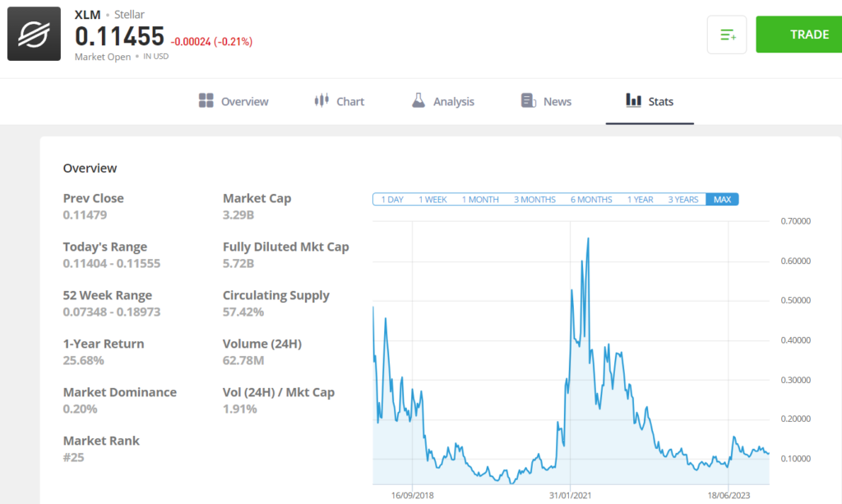Click 52 Week Range value 0.07348 - 0.18973
842x504 pixels.
tap(112, 312)
